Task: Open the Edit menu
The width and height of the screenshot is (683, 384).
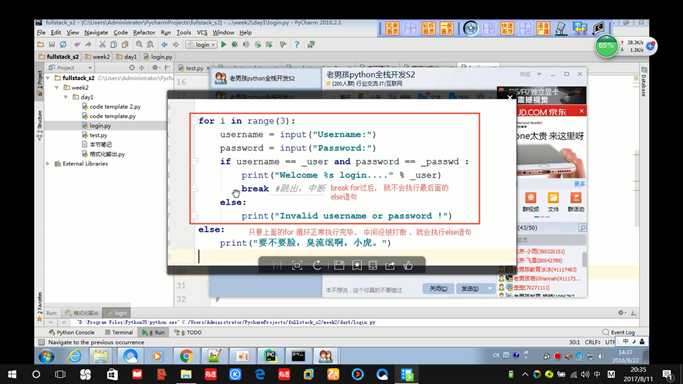Action: coord(56,33)
